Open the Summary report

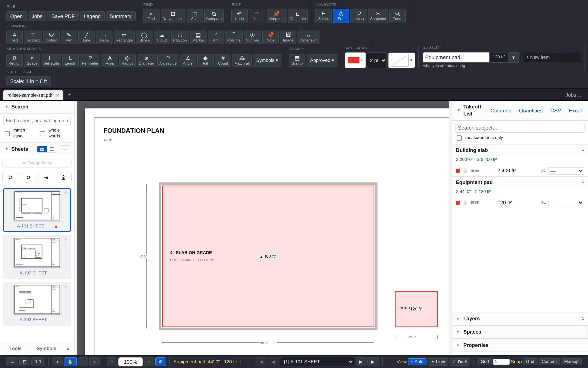120,16
